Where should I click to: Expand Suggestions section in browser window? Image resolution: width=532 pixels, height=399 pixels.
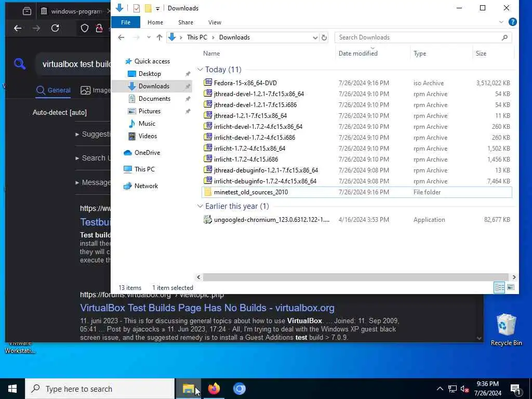[x=92, y=134]
